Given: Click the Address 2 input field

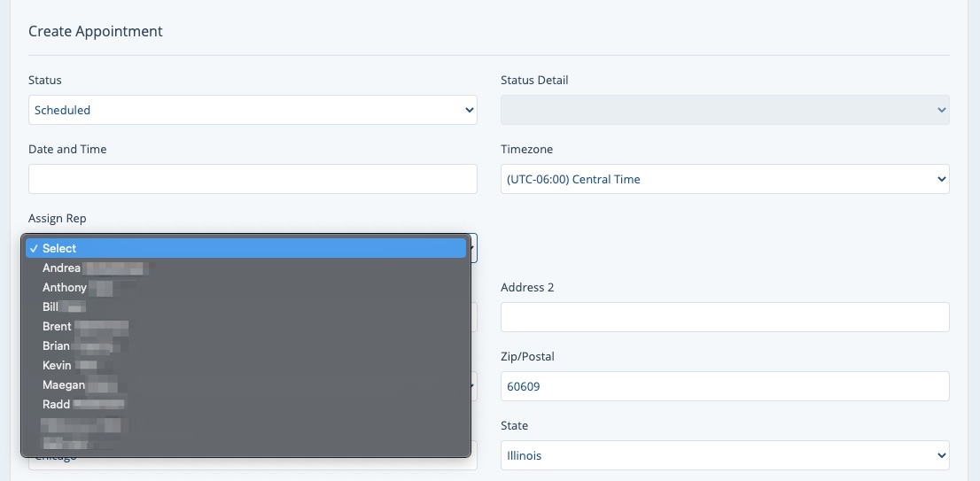Looking at the screenshot, I should 725,317.
